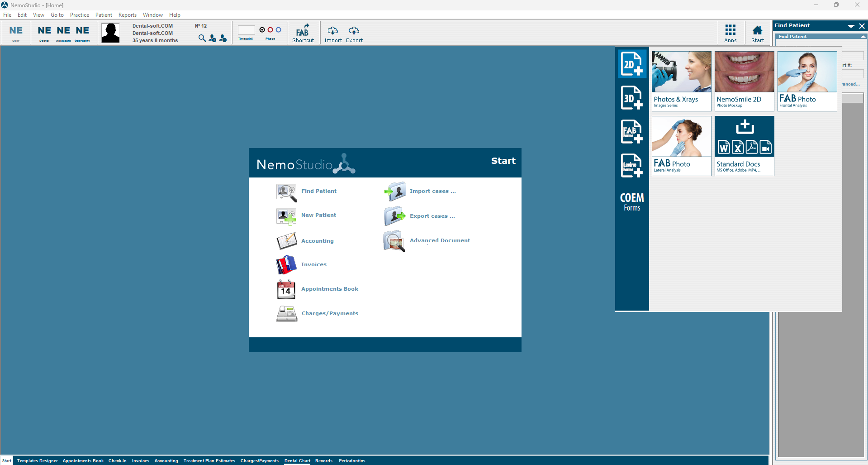
Task: Open the Appointments Book link on Start page
Action: coord(329,289)
